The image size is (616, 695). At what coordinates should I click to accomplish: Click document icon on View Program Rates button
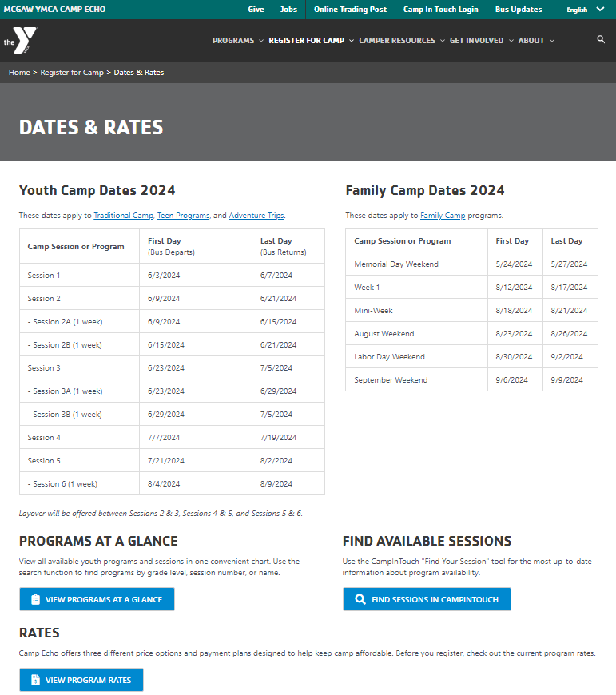pos(35,680)
